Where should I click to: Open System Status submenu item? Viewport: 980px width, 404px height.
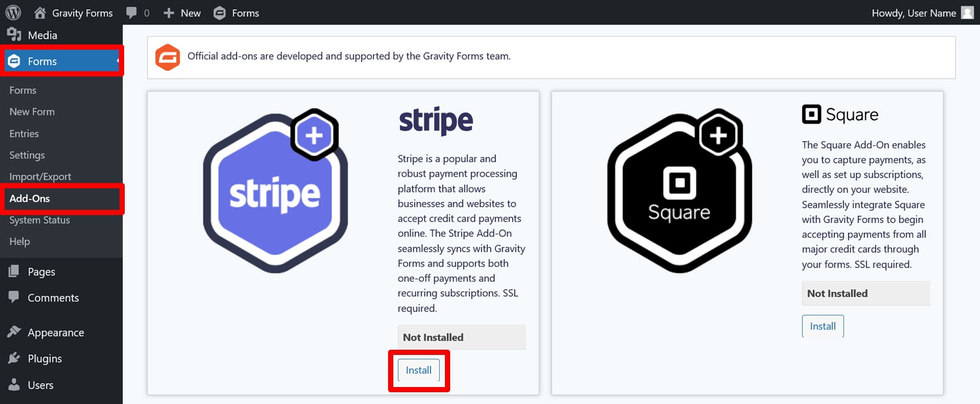pyautogui.click(x=40, y=220)
